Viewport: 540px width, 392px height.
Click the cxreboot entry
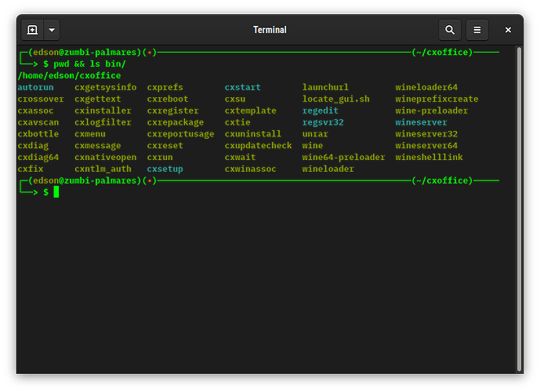tap(168, 99)
